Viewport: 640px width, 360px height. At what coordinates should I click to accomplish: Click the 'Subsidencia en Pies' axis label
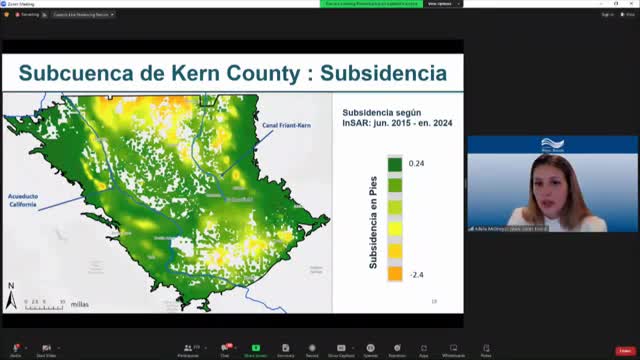tap(373, 222)
